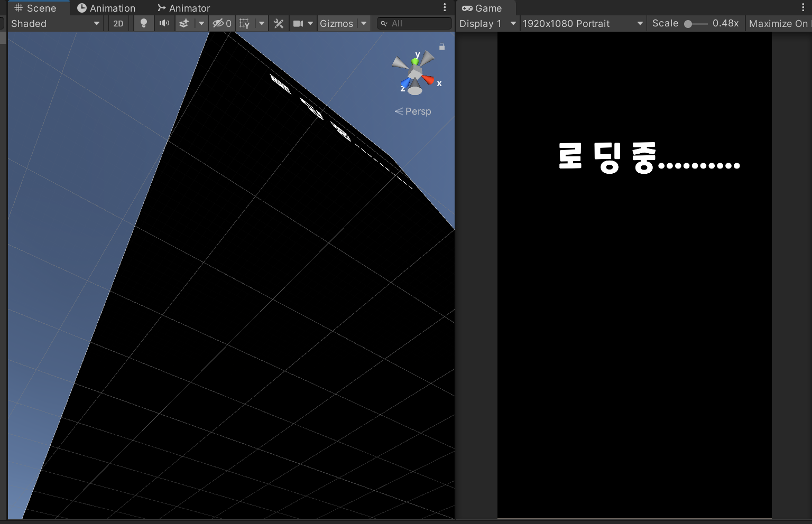Image resolution: width=812 pixels, height=524 pixels.
Task: Open the Display 1 dropdown
Action: tap(487, 23)
